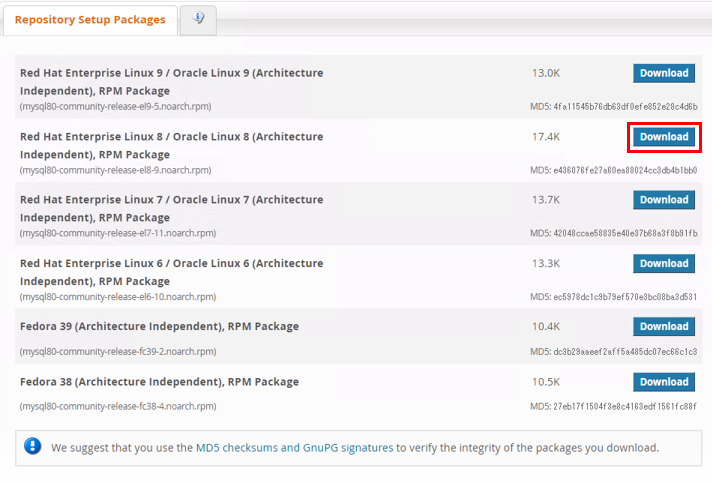Viewport: 712px width, 483px height.
Task: Download the Red Hat Enterprise Linux 9 package
Action: (x=664, y=73)
